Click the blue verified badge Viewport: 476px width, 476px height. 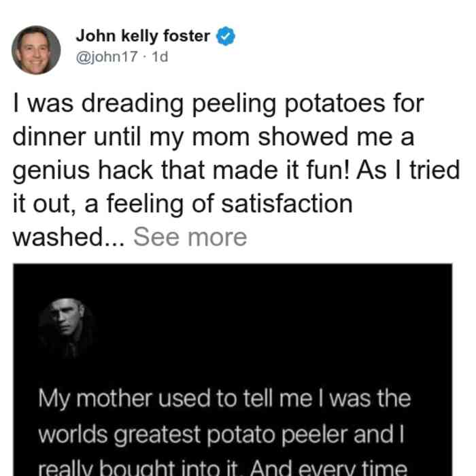tap(225, 36)
